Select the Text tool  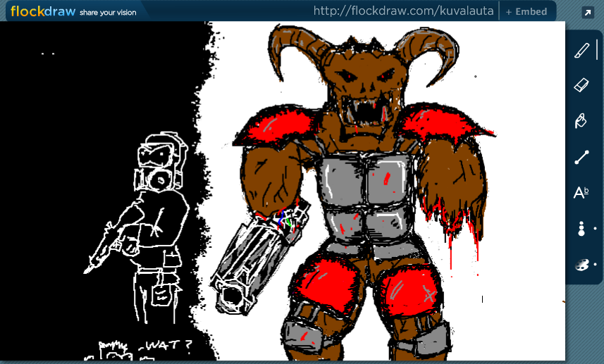pyautogui.click(x=581, y=192)
